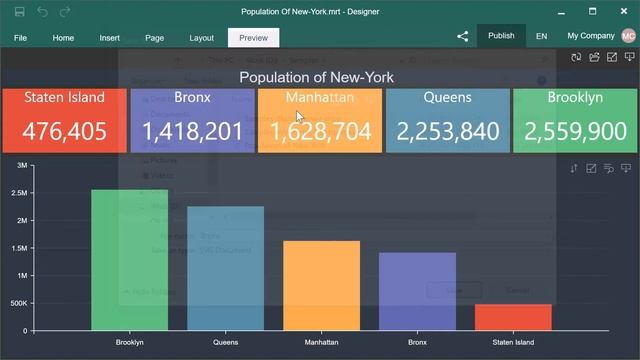
Task: Refresh the dashboard with the circular arrows icon
Action: [x=576, y=57]
